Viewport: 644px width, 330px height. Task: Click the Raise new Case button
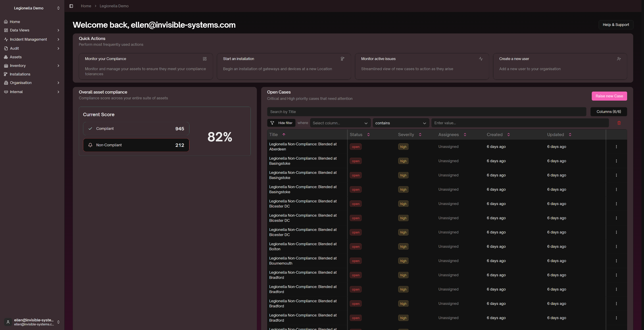609,96
